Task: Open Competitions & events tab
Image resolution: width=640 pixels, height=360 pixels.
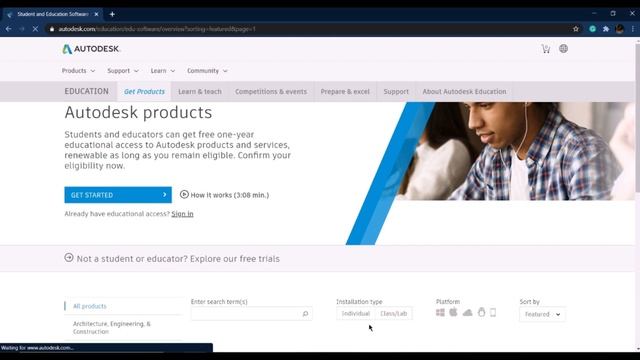Action: (x=271, y=91)
